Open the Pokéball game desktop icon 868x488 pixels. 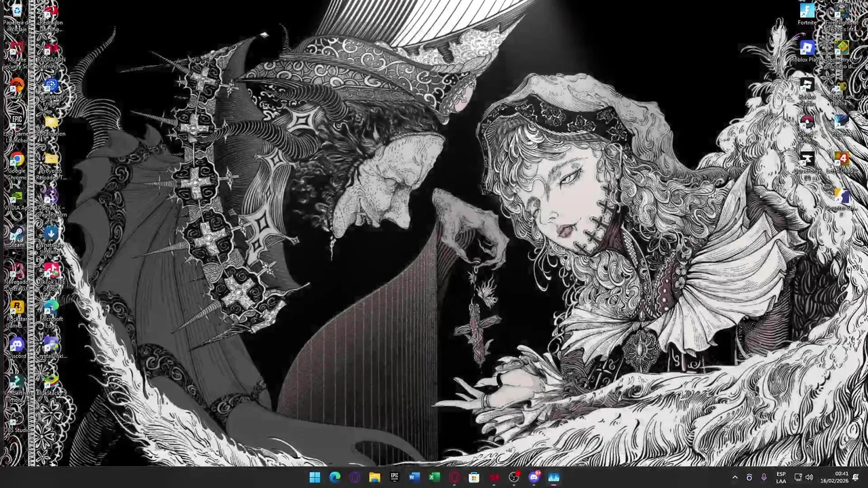click(x=807, y=129)
